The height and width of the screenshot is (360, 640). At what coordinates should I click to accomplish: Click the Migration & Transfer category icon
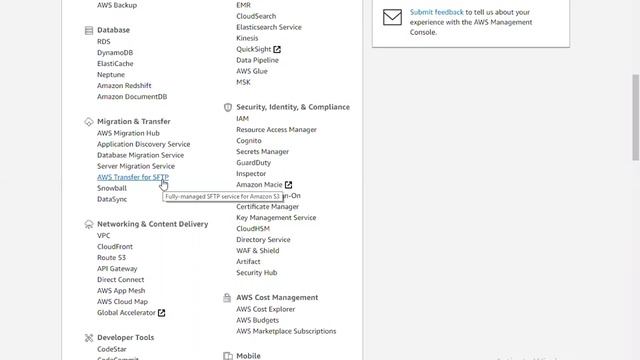pyautogui.click(x=89, y=122)
